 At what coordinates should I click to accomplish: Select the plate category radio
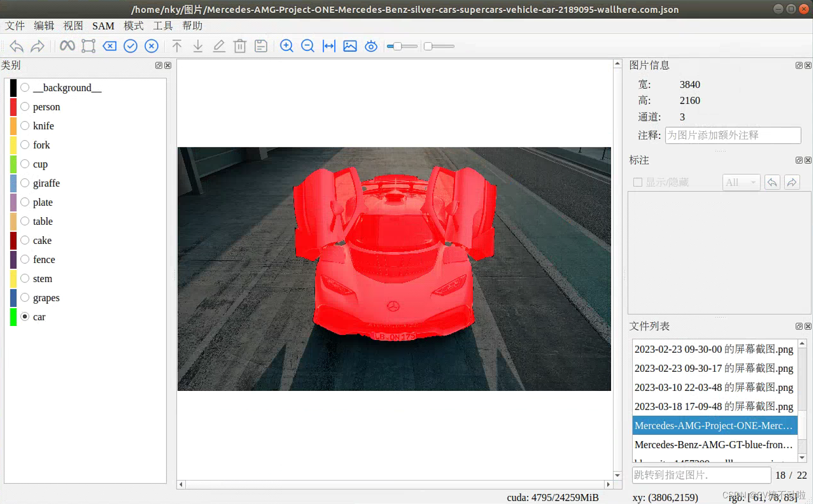coord(25,202)
